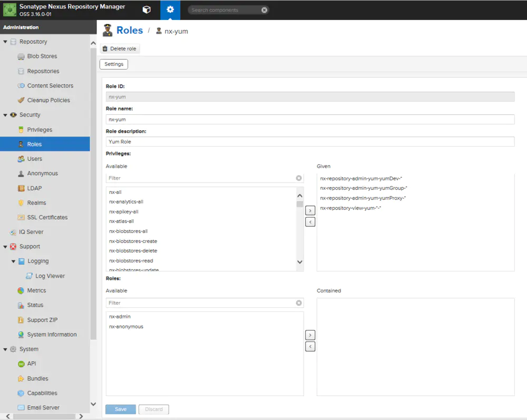Click the Repositories database icon

[21, 71]
